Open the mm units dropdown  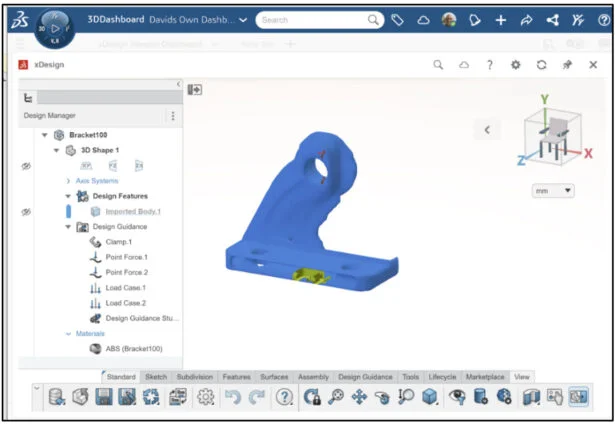tap(554, 190)
